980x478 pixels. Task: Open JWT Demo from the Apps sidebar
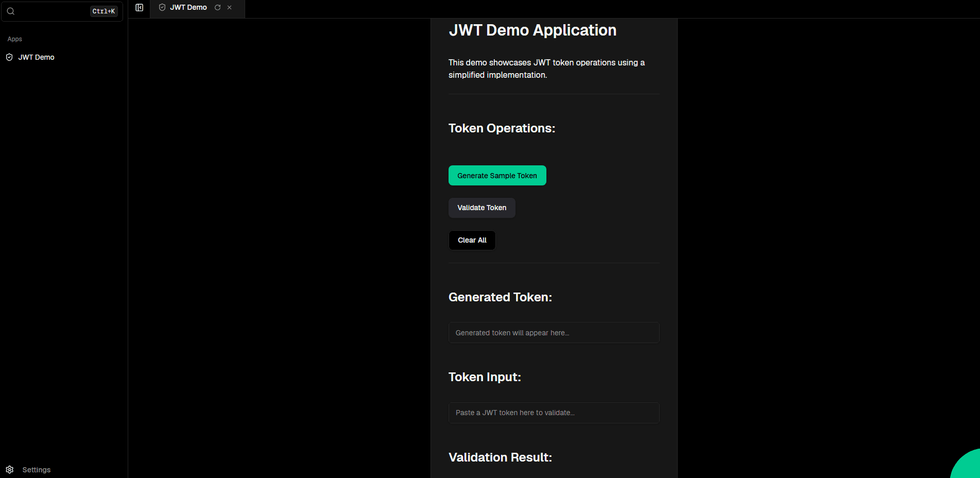36,57
